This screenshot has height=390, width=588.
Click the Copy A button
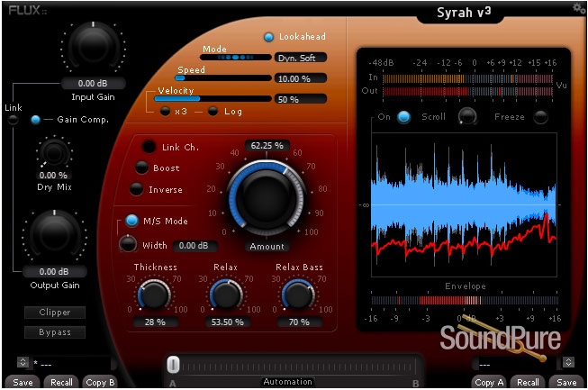tap(489, 382)
